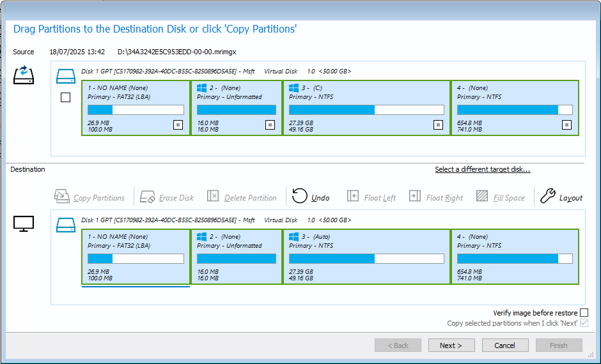Click the Float Right icon

tap(415, 196)
